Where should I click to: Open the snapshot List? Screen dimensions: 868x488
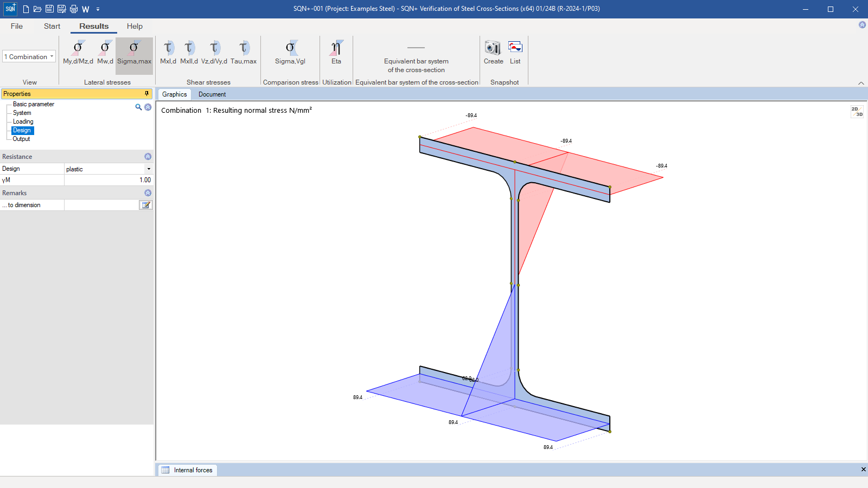click(515, 53)
